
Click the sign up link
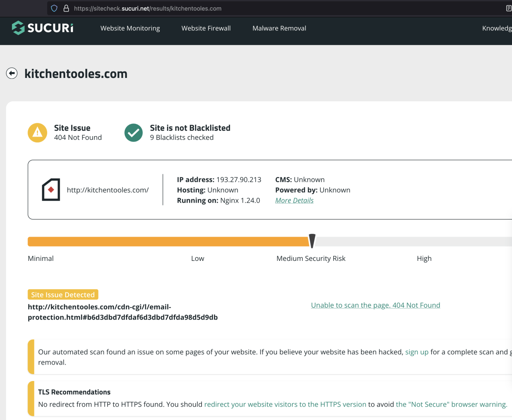coord(417,352)
